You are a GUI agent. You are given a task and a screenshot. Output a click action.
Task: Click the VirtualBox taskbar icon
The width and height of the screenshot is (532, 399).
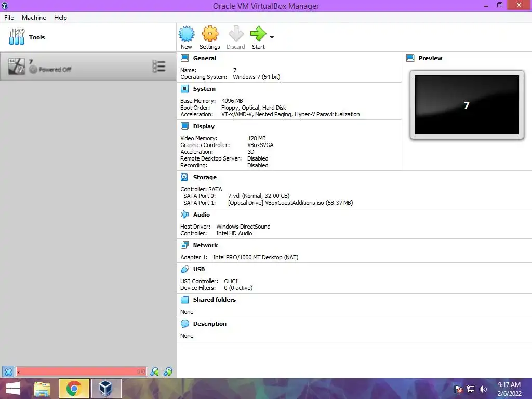(x=106, y=389)
